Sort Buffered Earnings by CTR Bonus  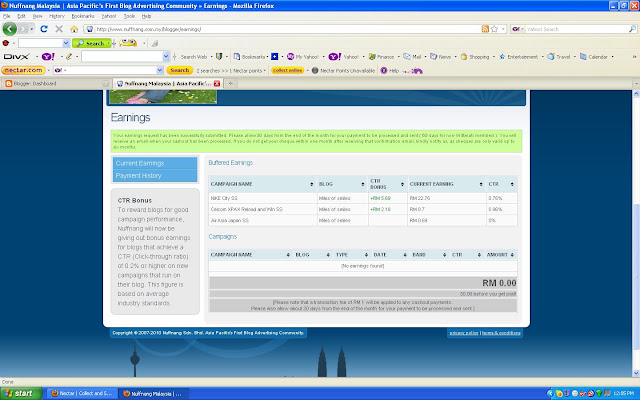387,184
